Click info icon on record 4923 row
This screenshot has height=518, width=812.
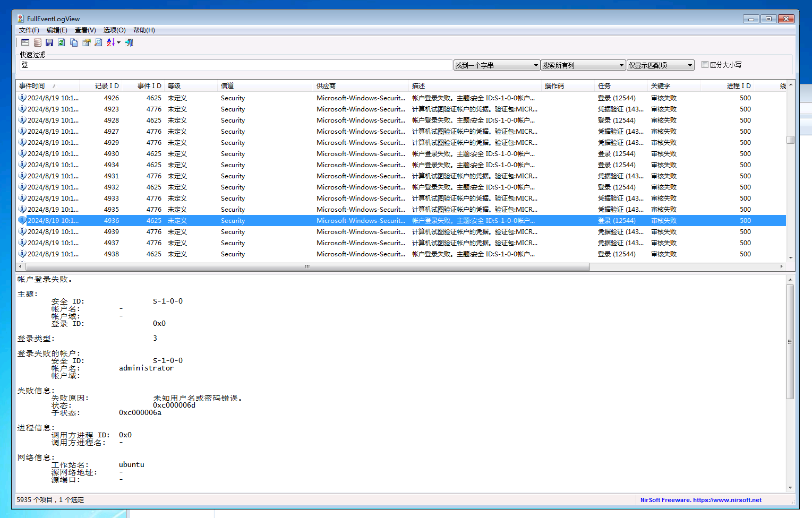coord(22,109)
